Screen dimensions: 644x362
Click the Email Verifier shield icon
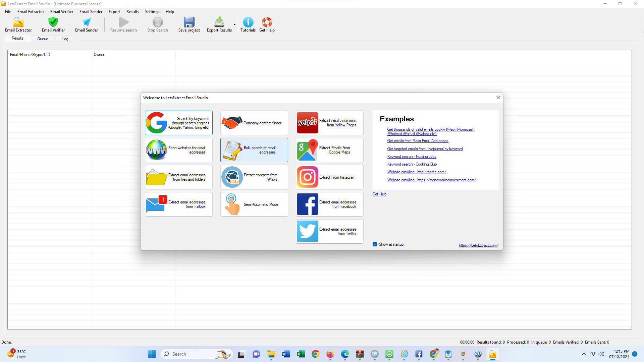point(53,22)
